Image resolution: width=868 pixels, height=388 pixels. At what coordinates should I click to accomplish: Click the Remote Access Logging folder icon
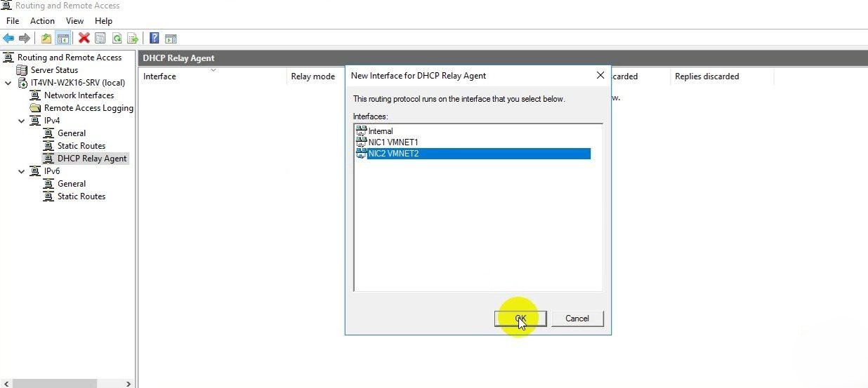36,108
